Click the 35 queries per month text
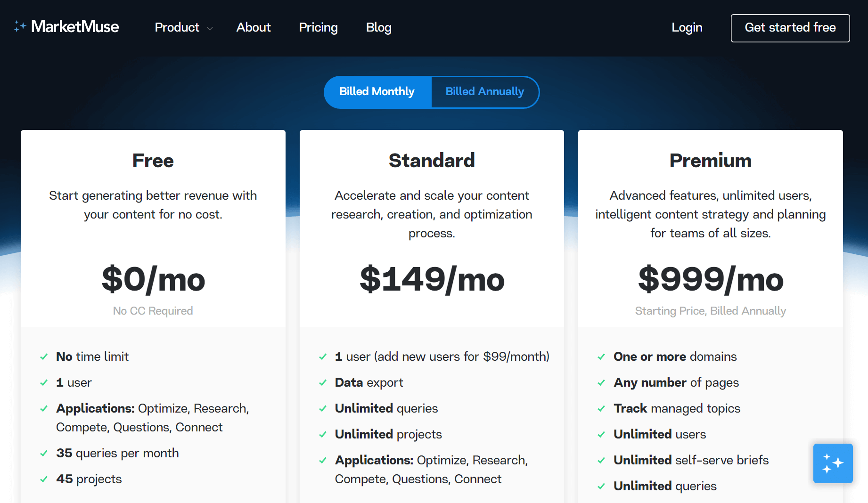The height and width of the screenshot is (503, 868). [117, 453]
